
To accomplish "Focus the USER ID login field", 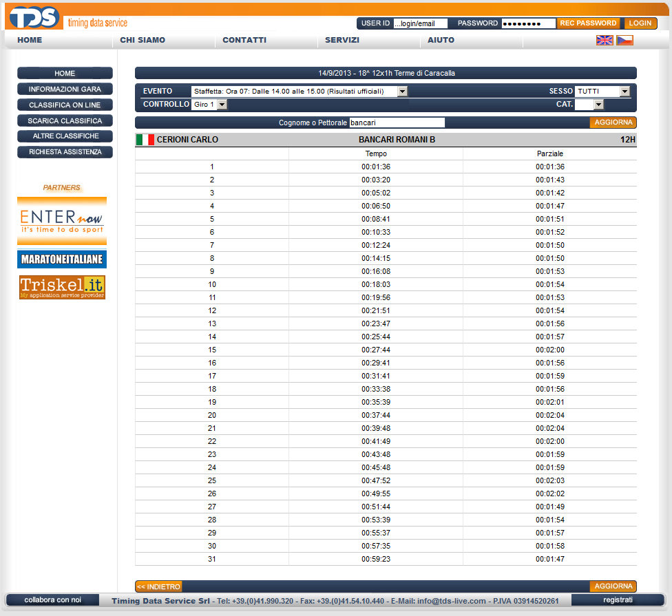I will [x=420, y=23].
